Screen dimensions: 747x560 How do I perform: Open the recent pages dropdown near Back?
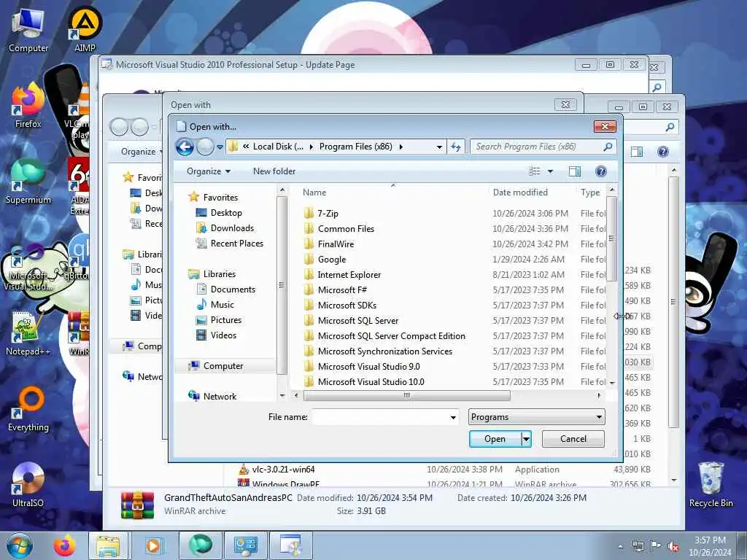tap(220, 147)
